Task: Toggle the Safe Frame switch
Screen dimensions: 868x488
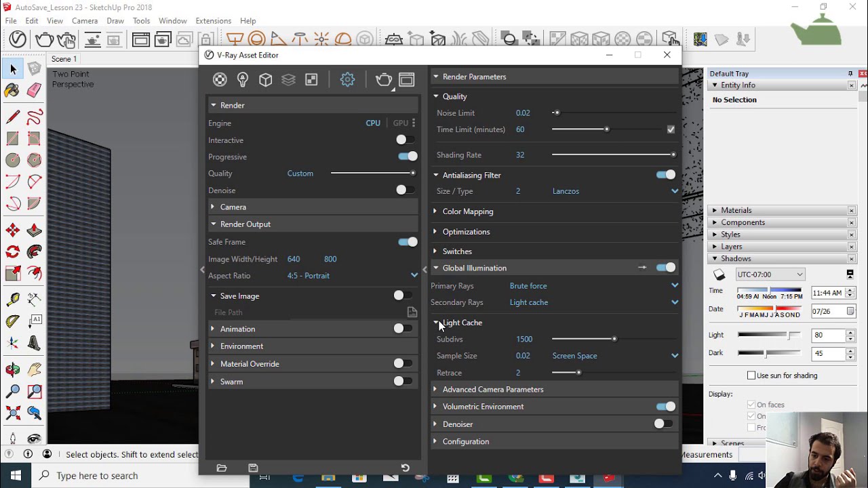Action: pos(408,242)
